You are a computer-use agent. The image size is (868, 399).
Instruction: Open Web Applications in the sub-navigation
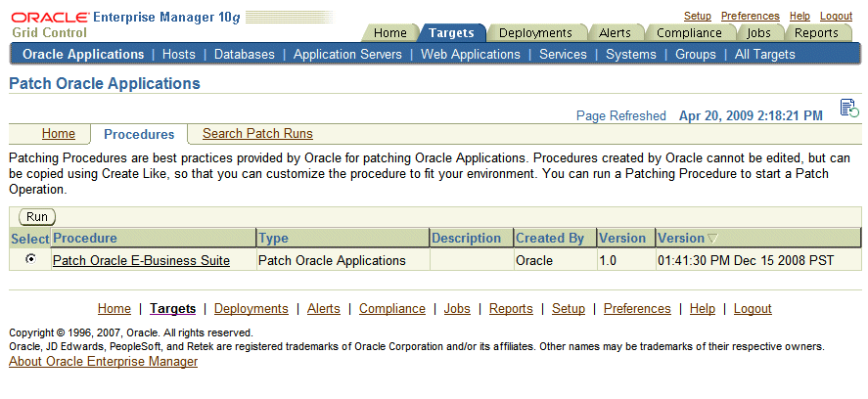tap(471, 54)
